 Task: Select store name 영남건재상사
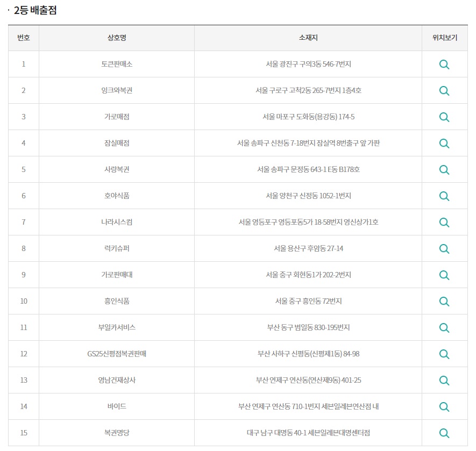117,380
